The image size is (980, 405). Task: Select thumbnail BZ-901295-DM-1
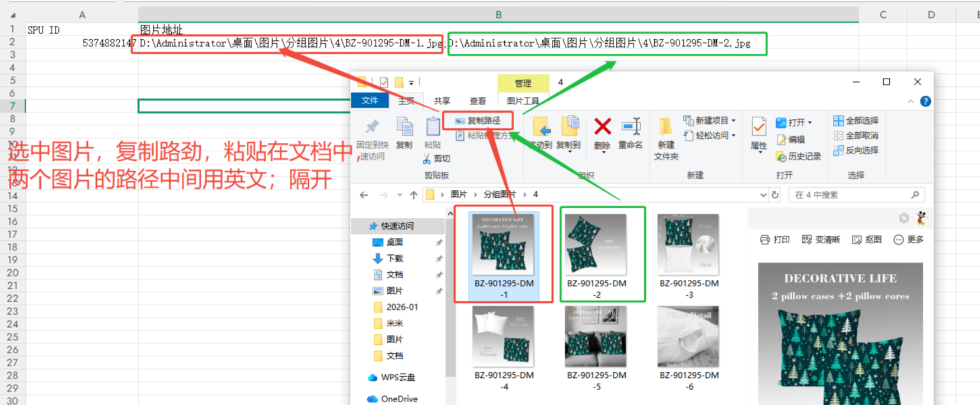coord(504,255)
